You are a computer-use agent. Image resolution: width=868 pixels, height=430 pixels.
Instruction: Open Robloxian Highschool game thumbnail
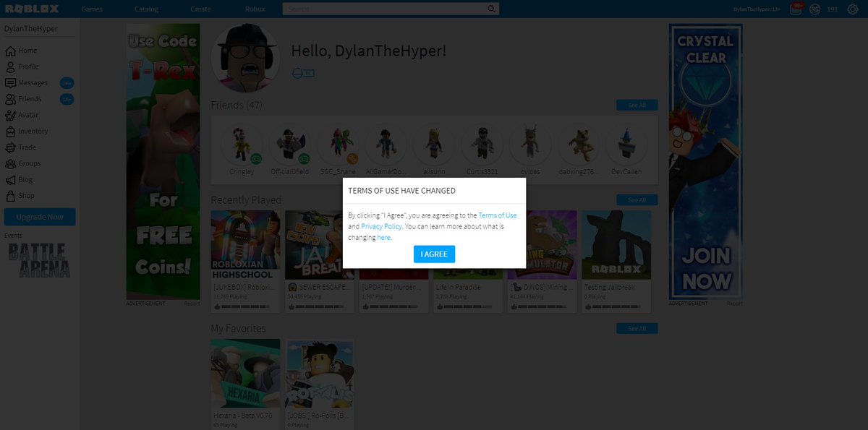245,245
